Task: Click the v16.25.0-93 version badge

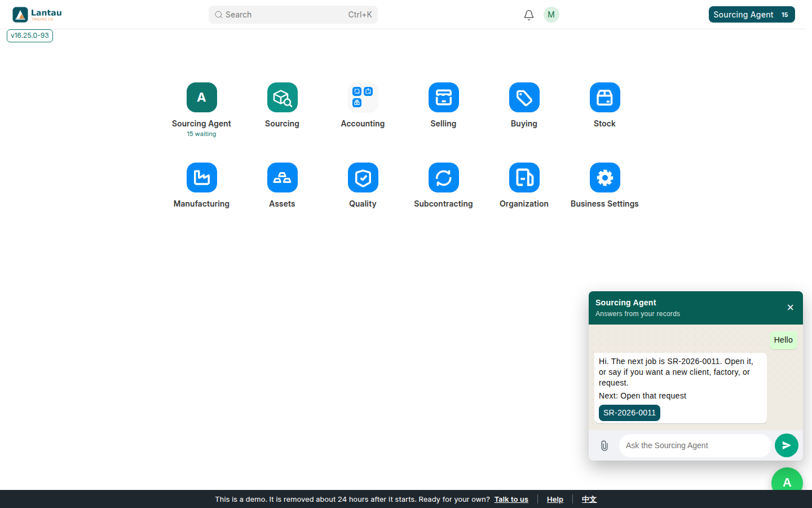Action: click(30, 36)
